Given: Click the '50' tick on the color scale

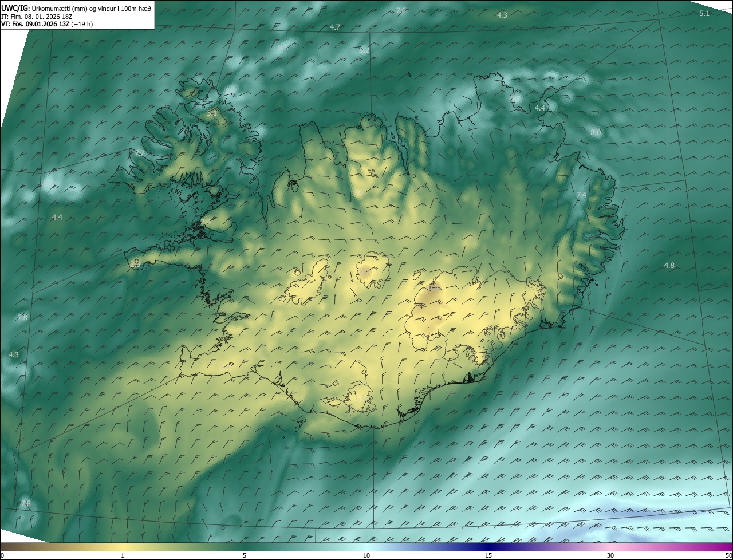Looking at the screenshot, I should pyautogui.click(x=728, y=555).
